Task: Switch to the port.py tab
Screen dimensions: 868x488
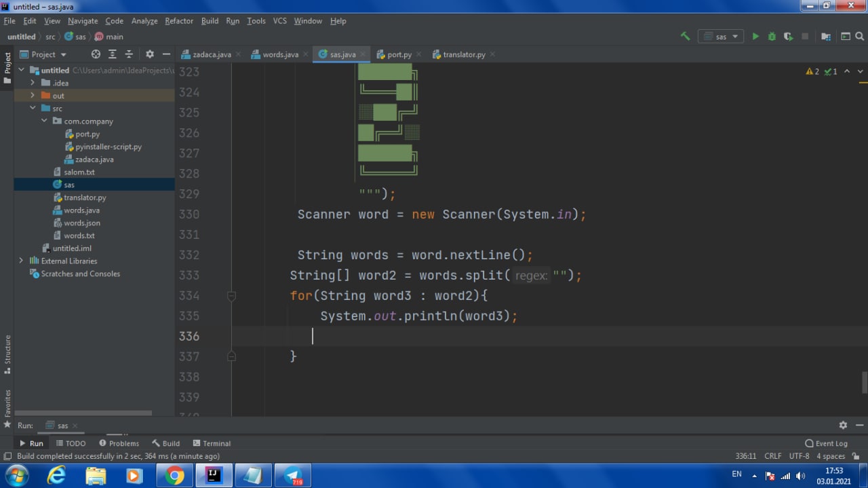Action: (399, 54)
